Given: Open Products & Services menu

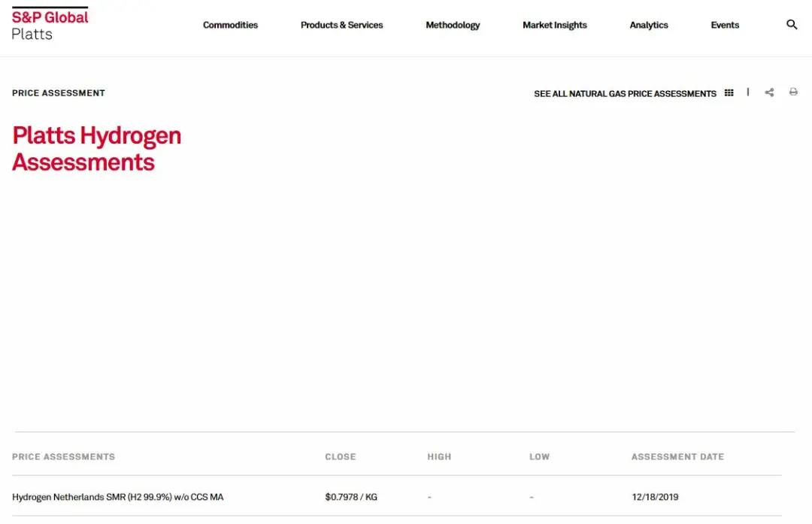Looking at the screenshot, I should click(x=341, y=25).
